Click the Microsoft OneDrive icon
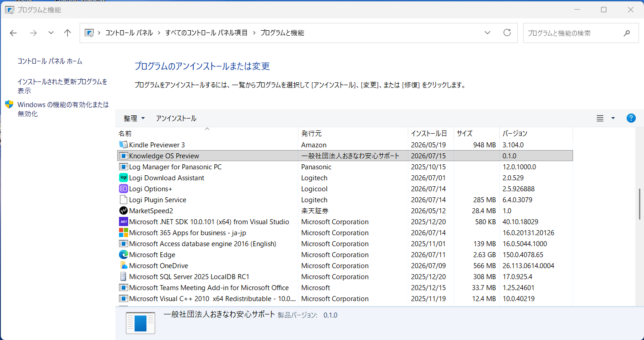Viewport: 644px width, 340px height. click(123, 265)
